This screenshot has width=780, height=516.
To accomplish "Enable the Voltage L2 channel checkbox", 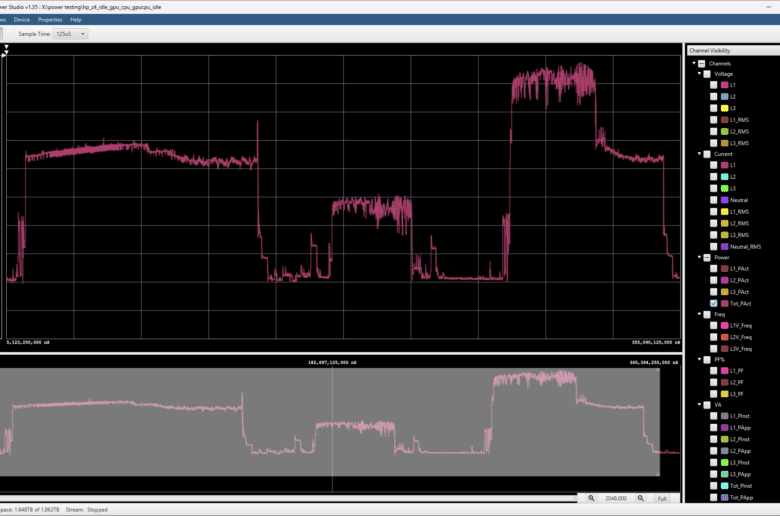I will pos(714,97).
